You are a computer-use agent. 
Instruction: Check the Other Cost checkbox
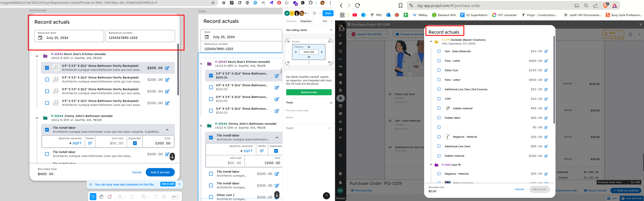439,70
